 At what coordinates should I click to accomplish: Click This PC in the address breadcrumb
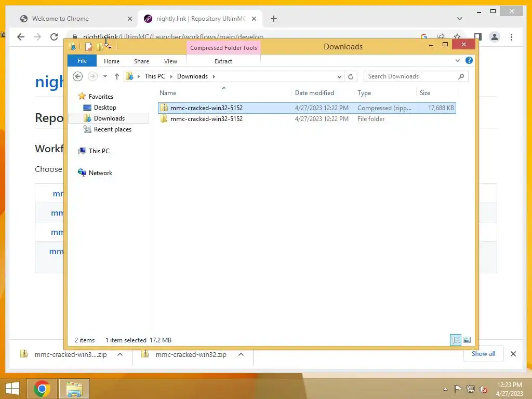point(154,76)
